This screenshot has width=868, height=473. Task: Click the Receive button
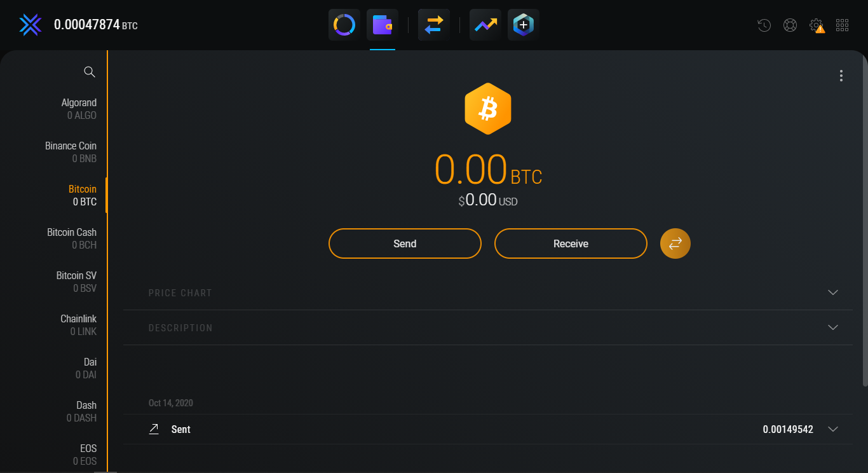(571, 243)
